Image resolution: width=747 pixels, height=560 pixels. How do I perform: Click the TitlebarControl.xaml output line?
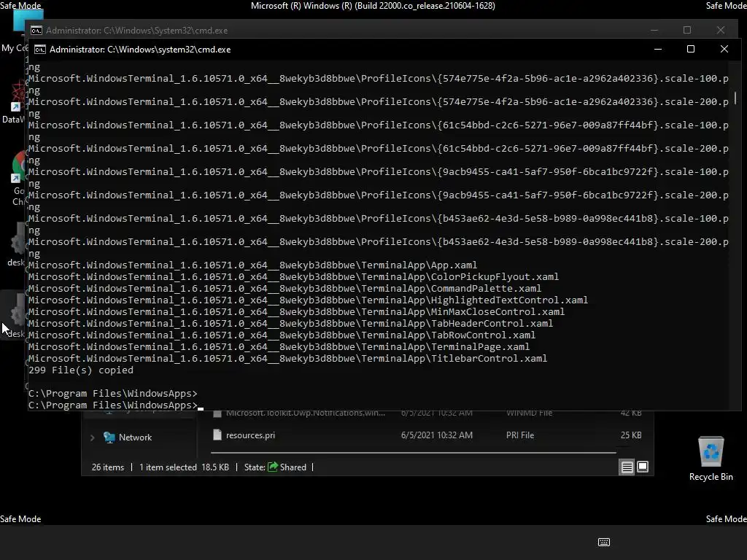(287, 359)
